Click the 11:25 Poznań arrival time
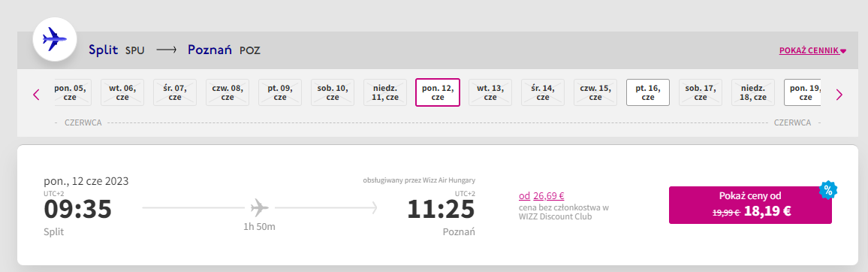Screen dimensions: 868x272 click(442, 210)
